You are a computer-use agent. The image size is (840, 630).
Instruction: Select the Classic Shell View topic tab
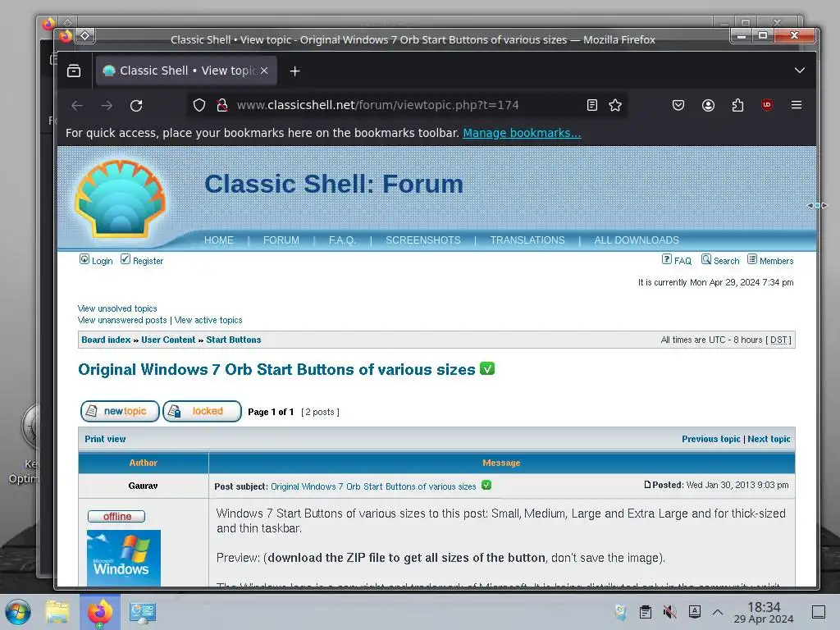pyautogui.click(x=186, y=71)
